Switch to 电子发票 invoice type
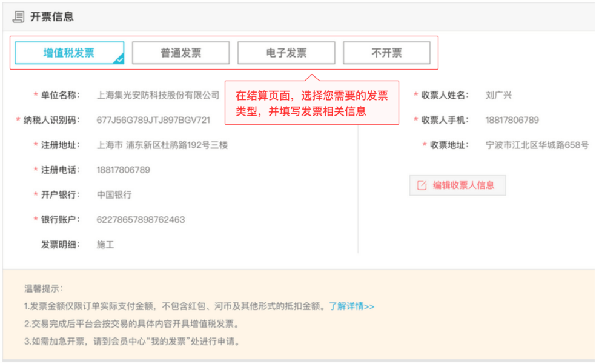 coord(286,53)
